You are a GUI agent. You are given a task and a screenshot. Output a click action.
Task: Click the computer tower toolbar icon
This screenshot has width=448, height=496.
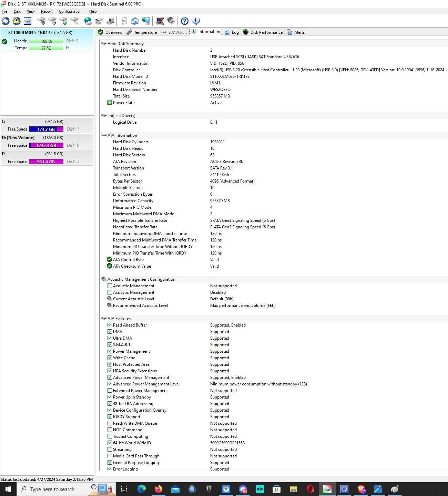pyautogui.click(x=110, y=21)
